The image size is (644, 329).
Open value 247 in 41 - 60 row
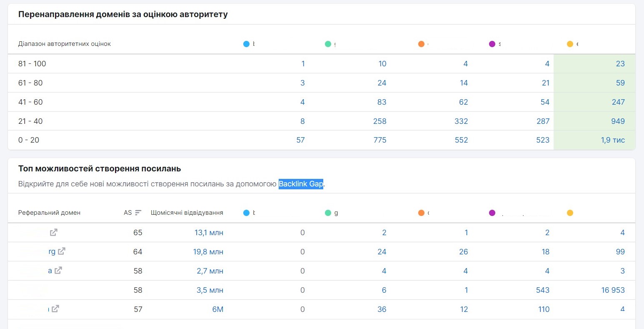coord(618,102)
